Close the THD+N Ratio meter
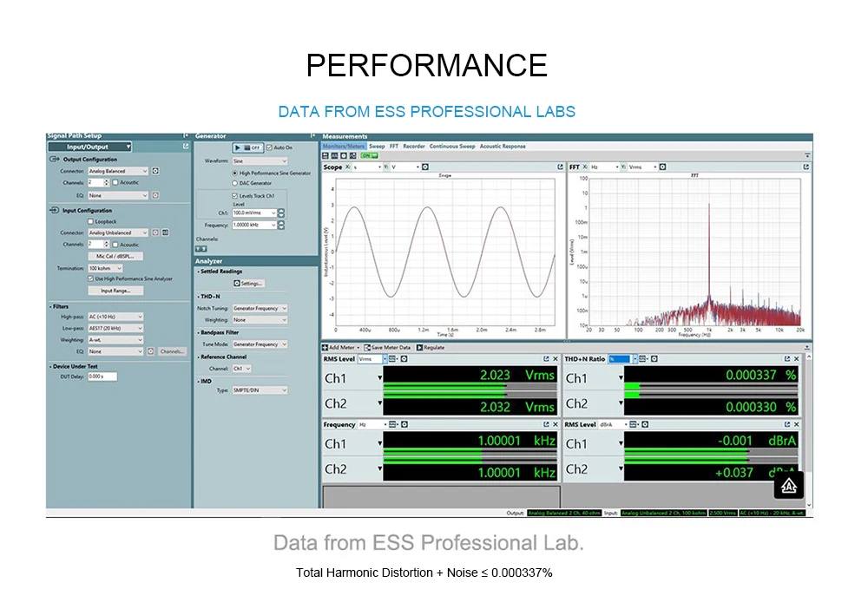Image resolution: width=868 pixels, height=589 pixels. pos(797,359)
